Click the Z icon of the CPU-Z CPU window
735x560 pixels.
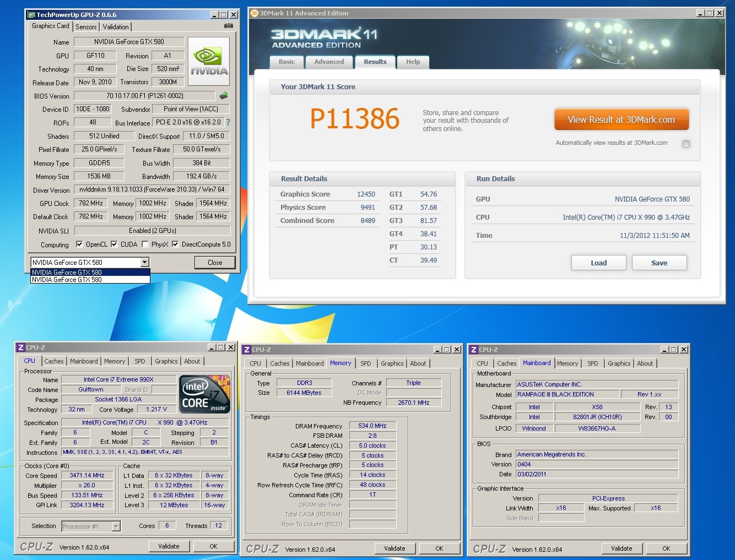21,347
